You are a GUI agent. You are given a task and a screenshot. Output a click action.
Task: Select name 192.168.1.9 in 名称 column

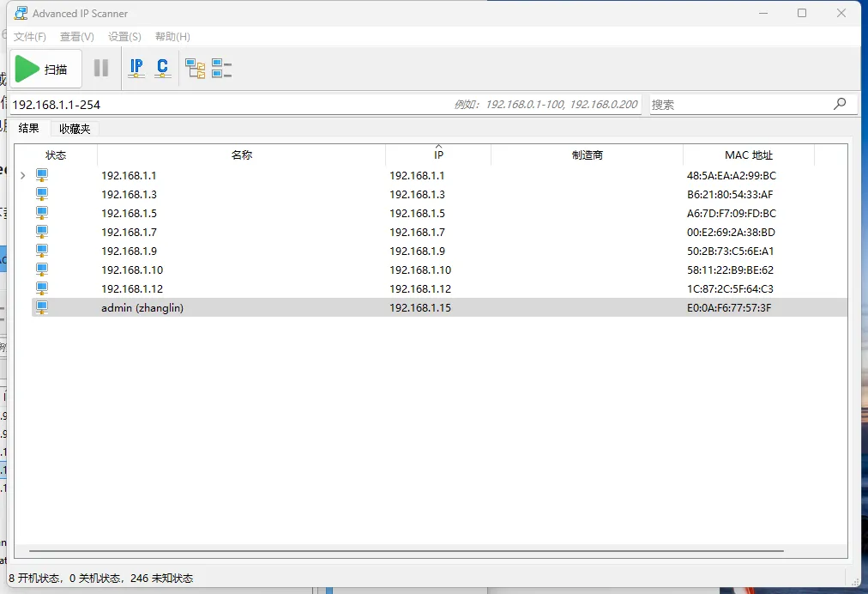click(129, 251)
